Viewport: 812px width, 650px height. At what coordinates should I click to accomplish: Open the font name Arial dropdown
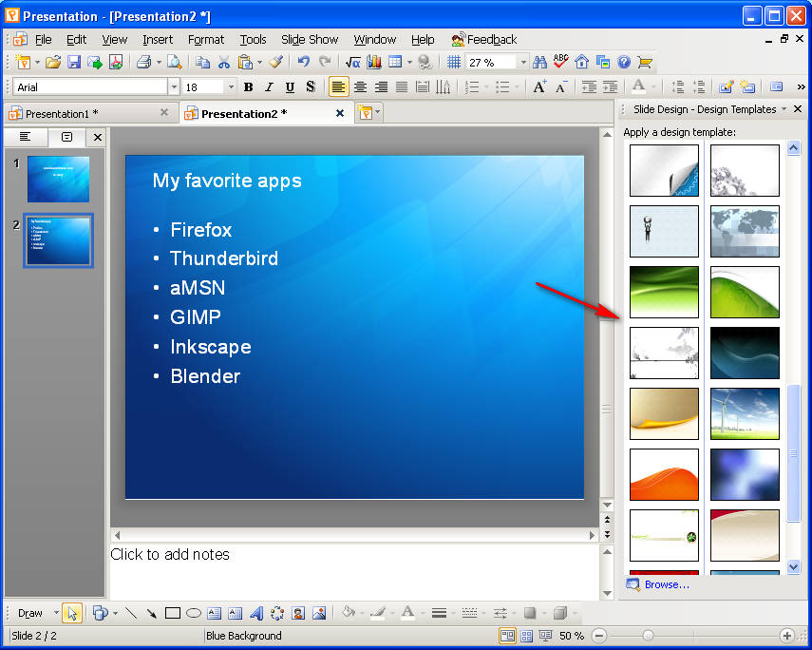(174, 87)
